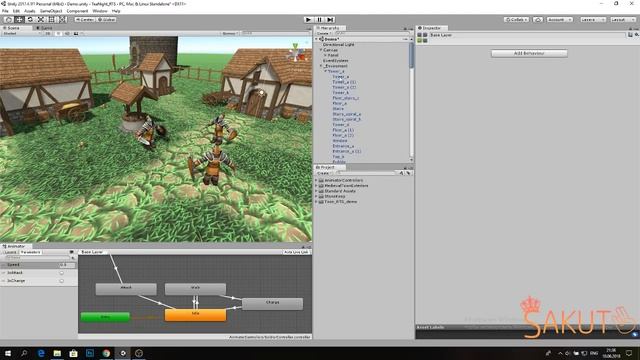Screen dimensions: 640x360
Task: Open the Assets menu
Action: tap(29, 11)
